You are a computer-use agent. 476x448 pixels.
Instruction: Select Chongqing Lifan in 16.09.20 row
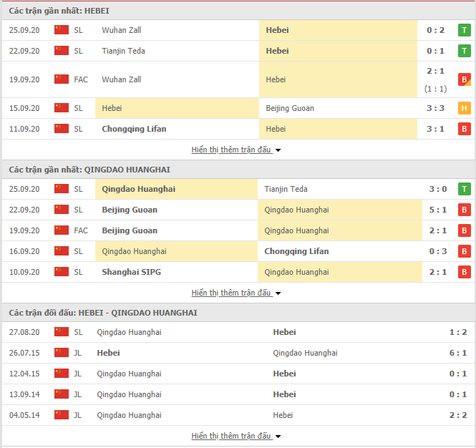296,251
